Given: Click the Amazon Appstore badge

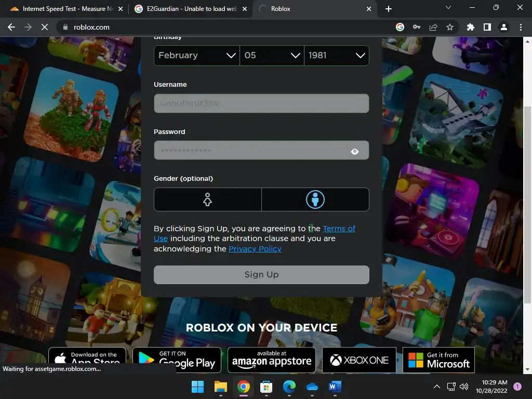Looking at the screenshot, I should pyautogui.click(x=271, y=360).
